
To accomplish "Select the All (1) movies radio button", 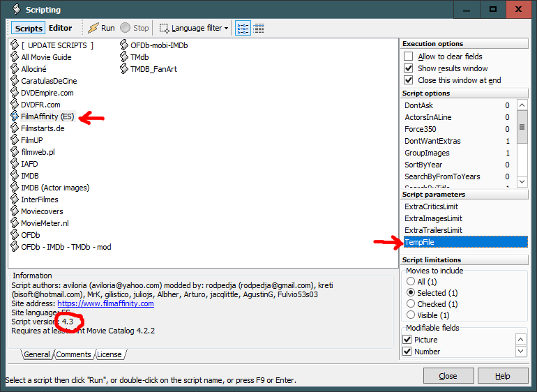I will (x=411, y=282).
